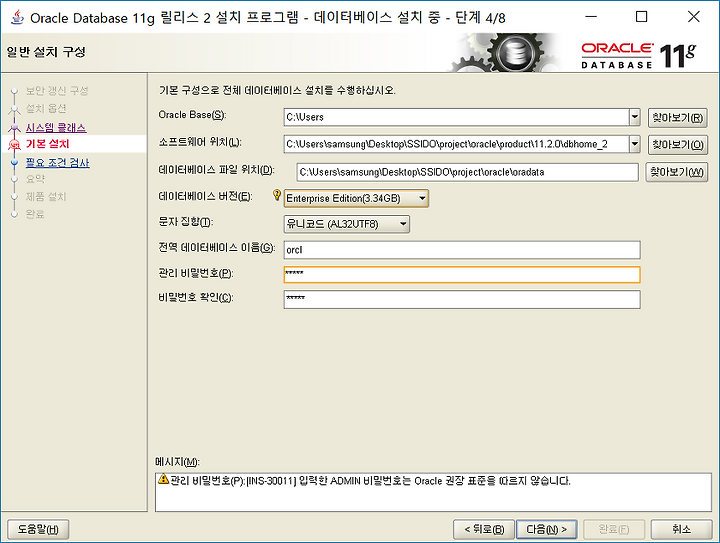
Task: Click the 관리 비밀번호(P) password field
Action: [x=462, y=274]
